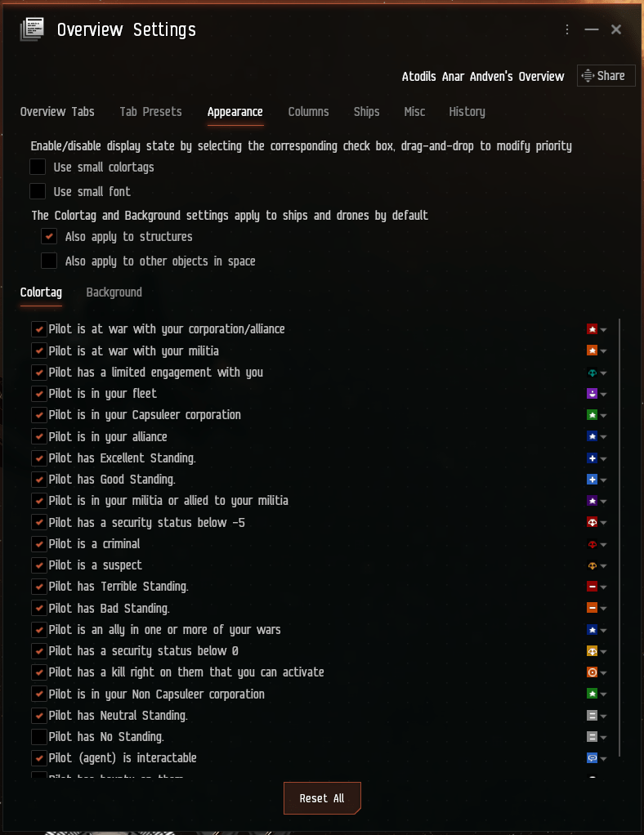Click the orange star militia war colortag
644x835 pixels.
pos(590,351)
